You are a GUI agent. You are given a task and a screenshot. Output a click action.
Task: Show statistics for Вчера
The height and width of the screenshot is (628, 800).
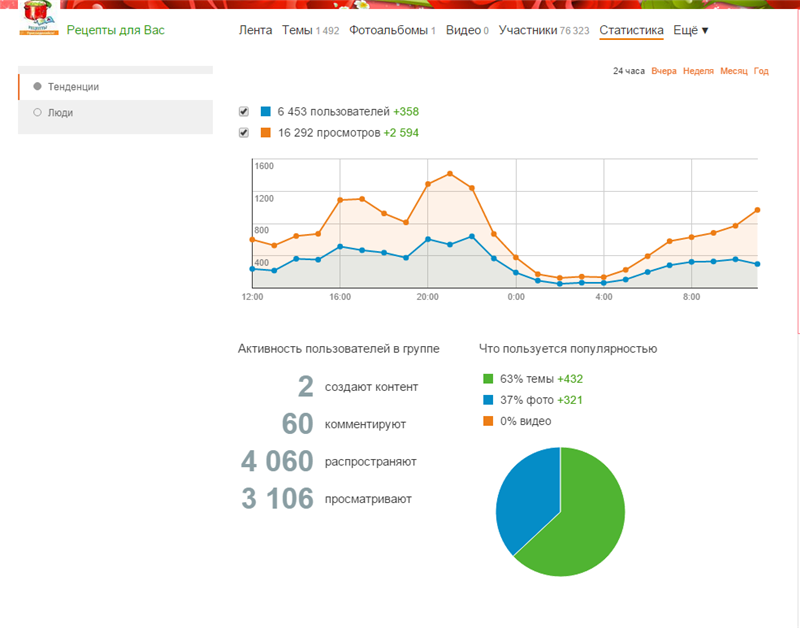point(664,71)
